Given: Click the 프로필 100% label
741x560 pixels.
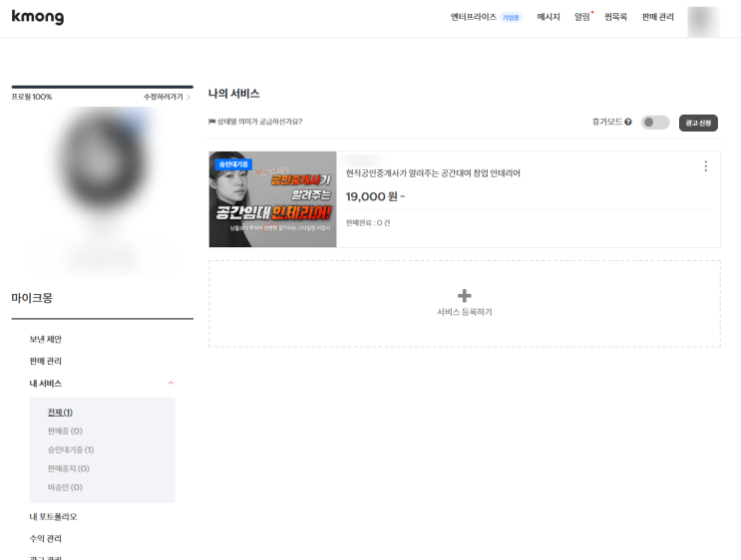Looking at the screenshot, I should 32,97.
